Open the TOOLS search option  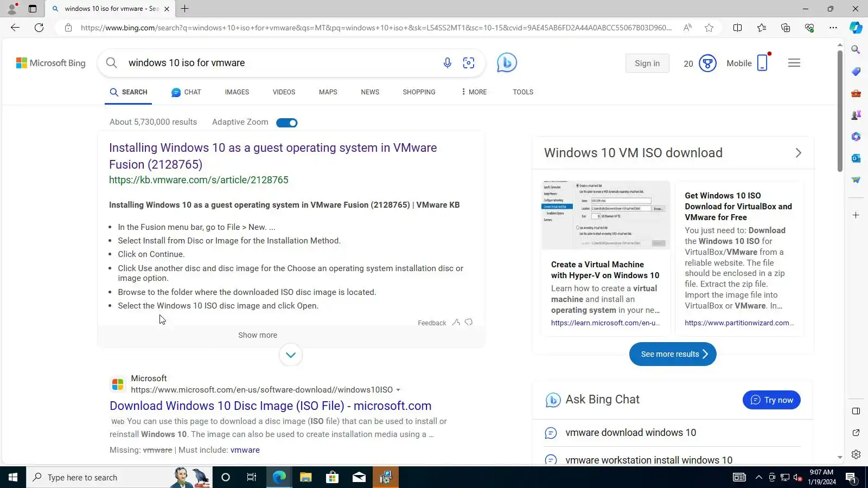pos(523,92)
